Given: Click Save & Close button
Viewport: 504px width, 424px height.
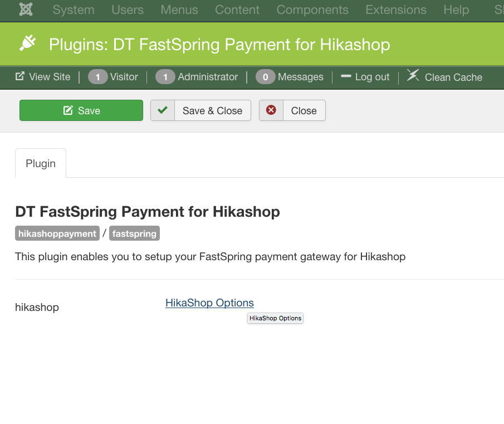Looking at the screenshot, I should coord(200,110).
